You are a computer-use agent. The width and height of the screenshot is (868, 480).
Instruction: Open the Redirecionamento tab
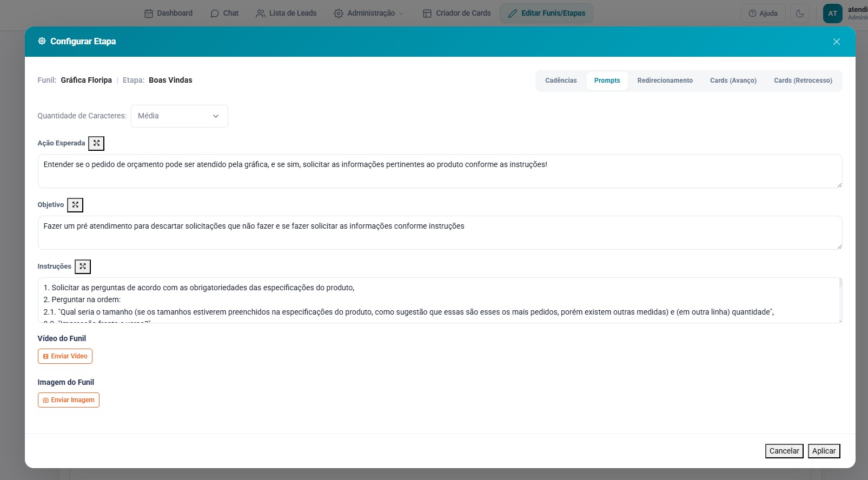(665, 81)
